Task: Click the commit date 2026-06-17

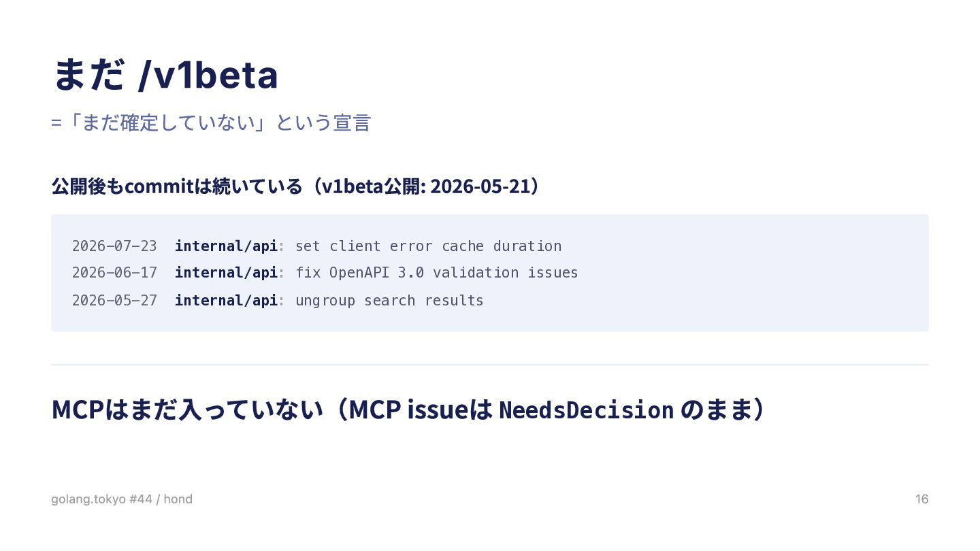Action: pyautogui.click(x=114, y=273)
